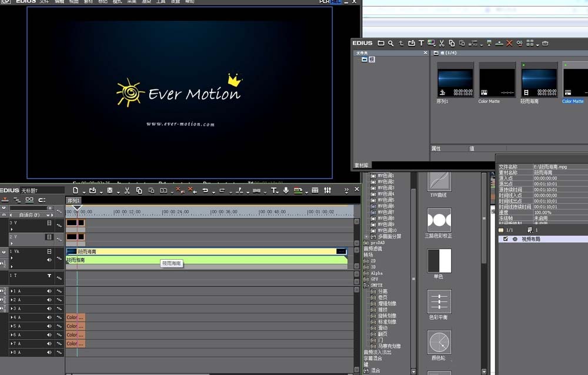Screen dimensions: 588x375
Task: Click the search icon in the bin toolbar
Action: click(390, 43)
